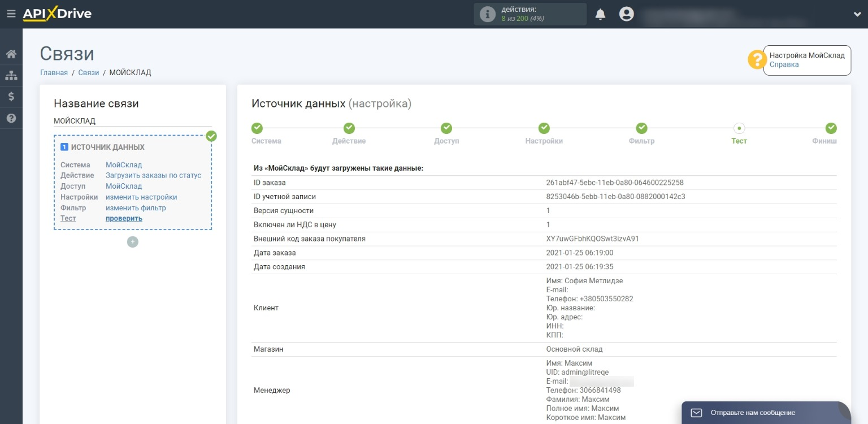Go to the Финиш step

[x=831, y=128]
